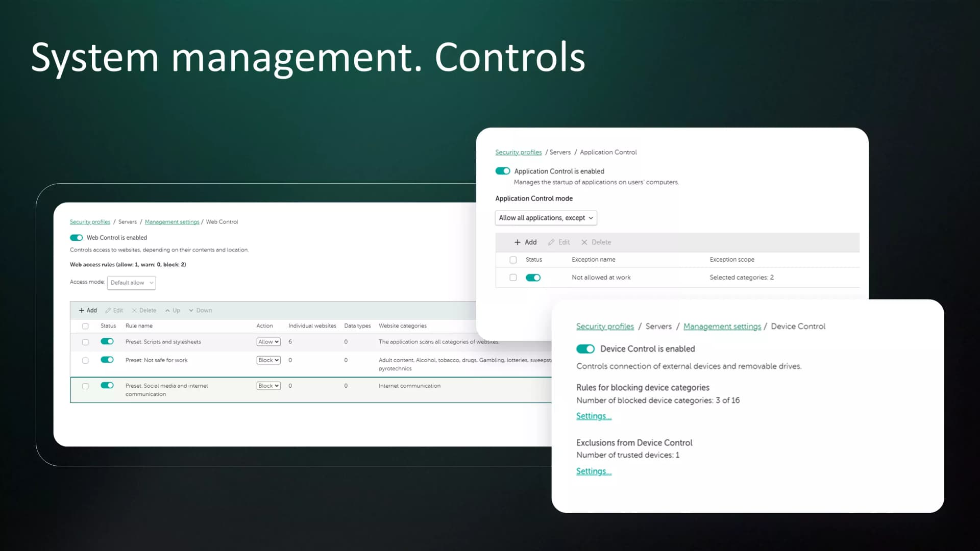Click Application Control mode heading
This screenshot has width=980, height=551.
(533, 198)
